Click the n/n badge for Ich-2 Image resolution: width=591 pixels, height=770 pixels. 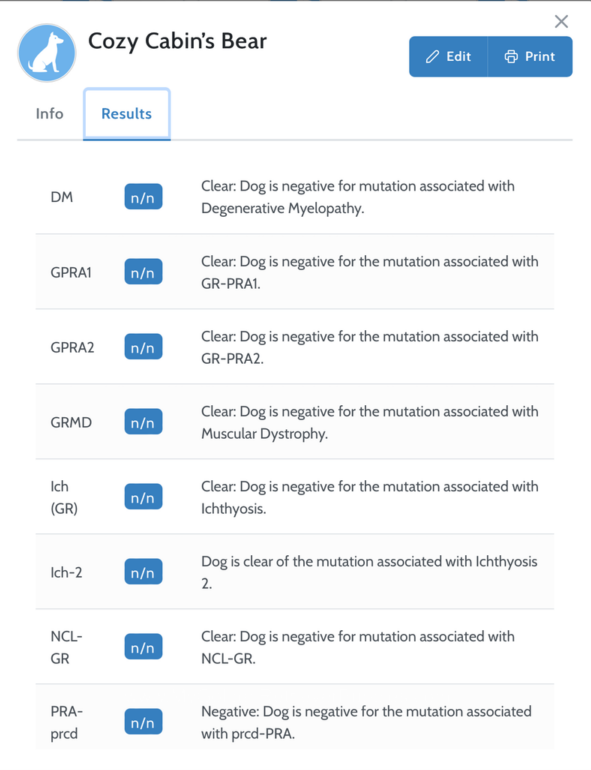coord(143,572)
